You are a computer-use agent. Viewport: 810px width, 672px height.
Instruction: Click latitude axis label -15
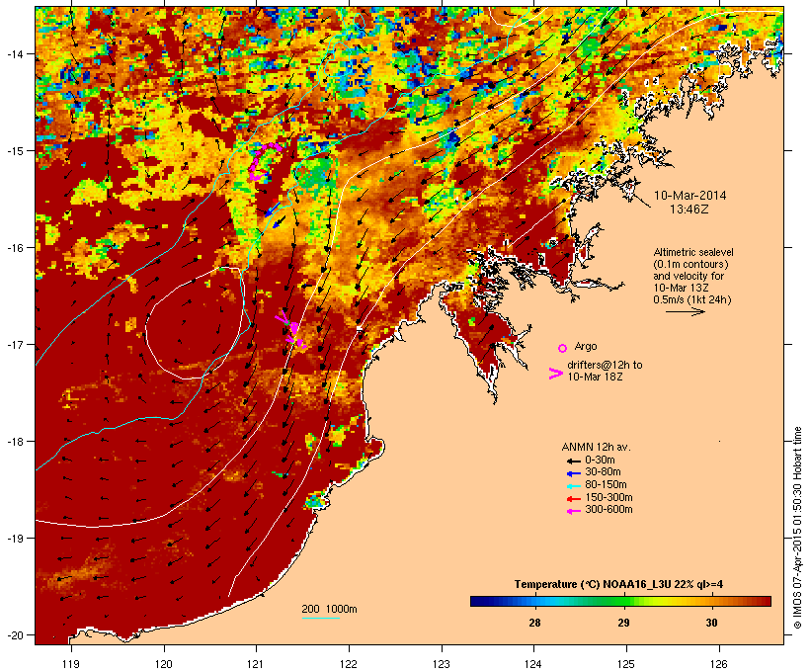14,151
